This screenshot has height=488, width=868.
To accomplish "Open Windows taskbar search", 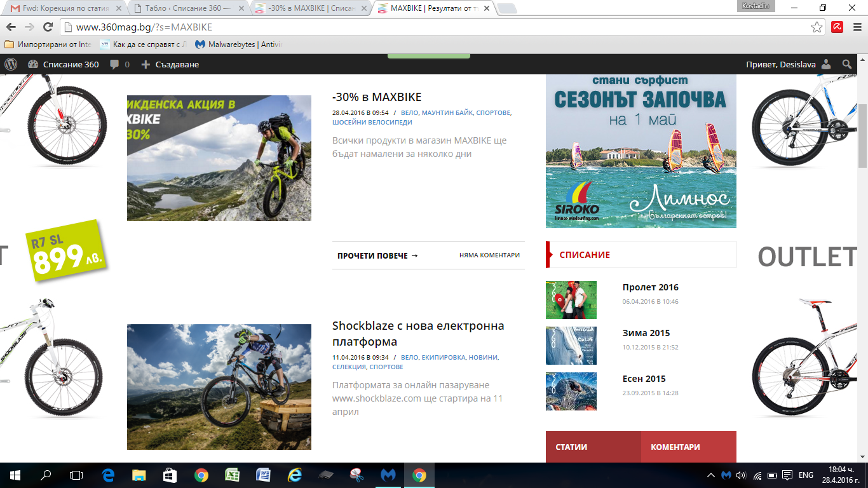I will tap(46, 475).
